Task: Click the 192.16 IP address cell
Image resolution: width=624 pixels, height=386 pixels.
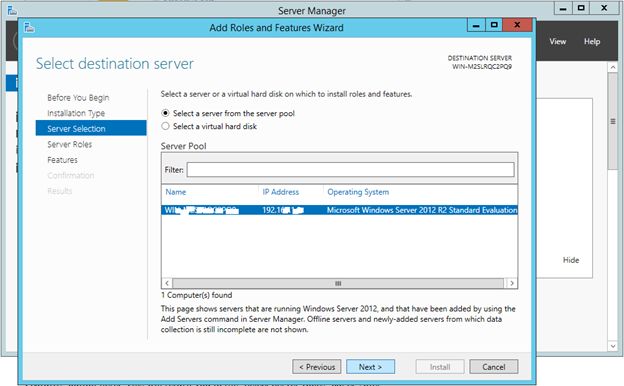Action: click(283, 210)
